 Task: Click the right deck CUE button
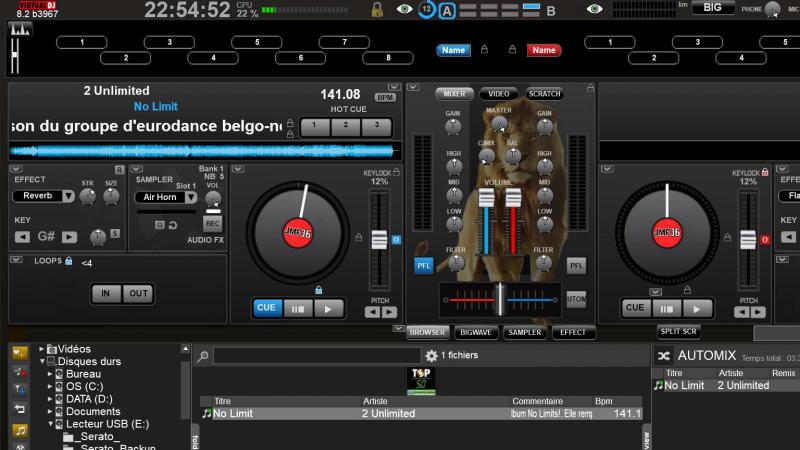tap(635, 308)
